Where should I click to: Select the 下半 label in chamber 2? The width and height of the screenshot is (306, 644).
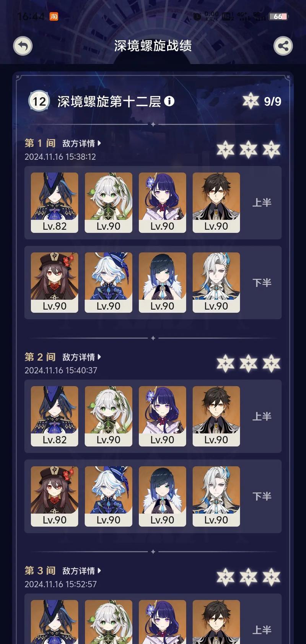262,496
